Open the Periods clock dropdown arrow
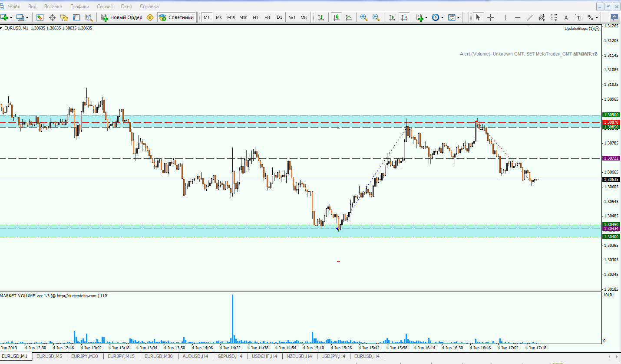621x364 pixels. click(443, 17)
